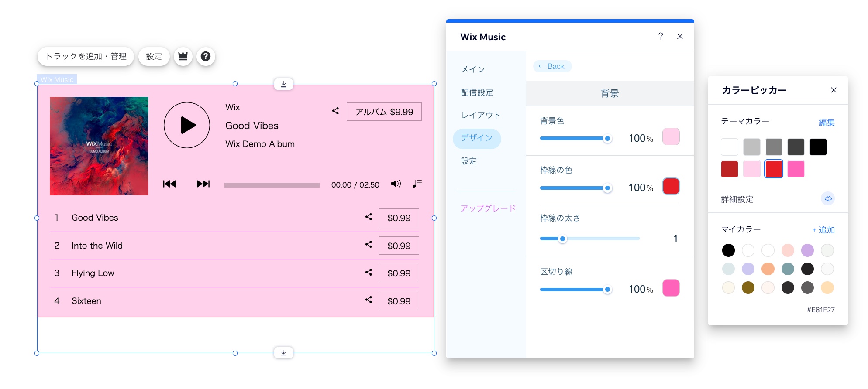Share the Good Vibes track
This screenshot has width=868, height=389.
point(369,217)
